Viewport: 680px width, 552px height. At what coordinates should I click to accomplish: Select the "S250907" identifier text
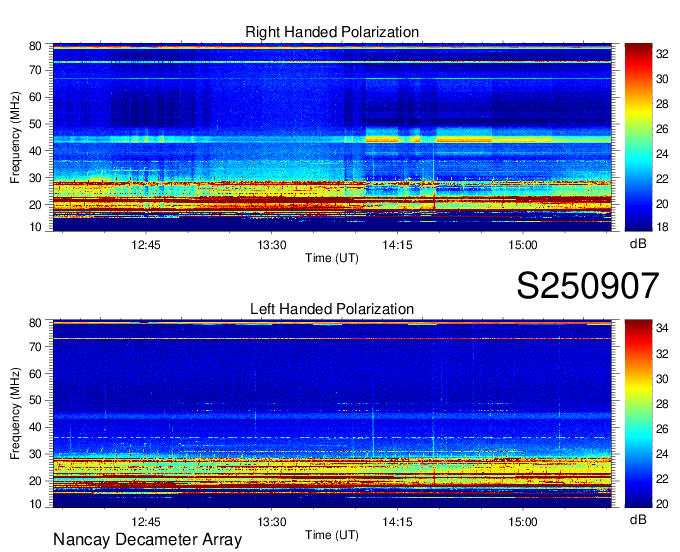click(588, 286)
